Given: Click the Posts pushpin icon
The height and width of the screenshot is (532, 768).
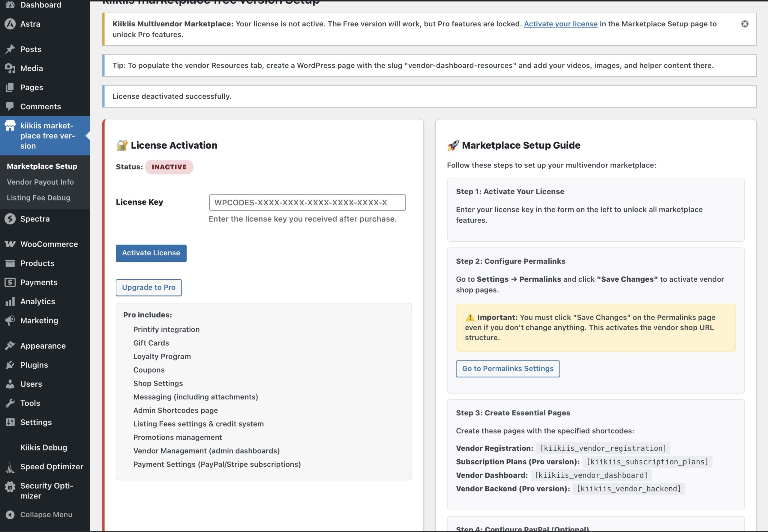Looking at the screenshot, I should click(10, 49).
